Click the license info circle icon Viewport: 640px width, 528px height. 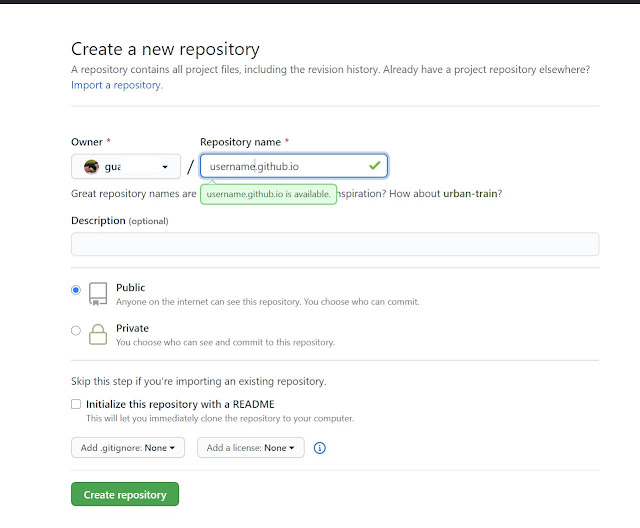[320, 448]
